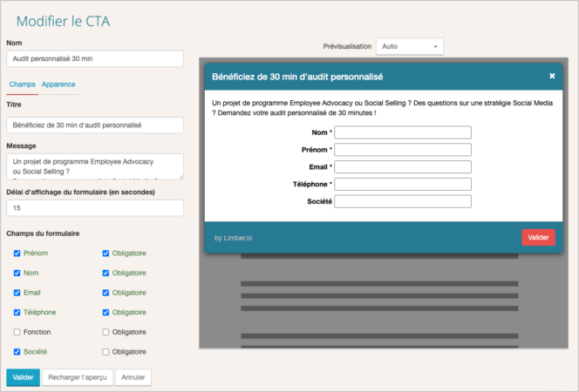Toggle Obligatoire checkbox for Nom
The width and height of the screenshot is (579, 392).
[106, 273]
